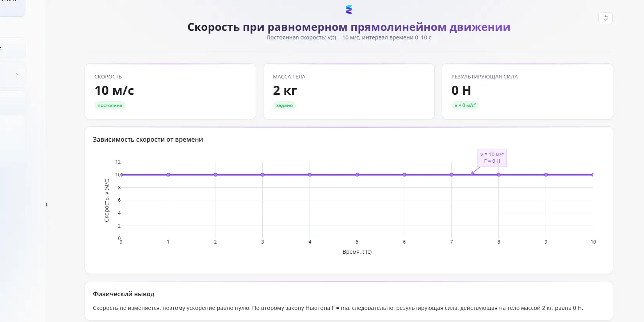Select the chart data point at t = 6

(x=404, y=174)
